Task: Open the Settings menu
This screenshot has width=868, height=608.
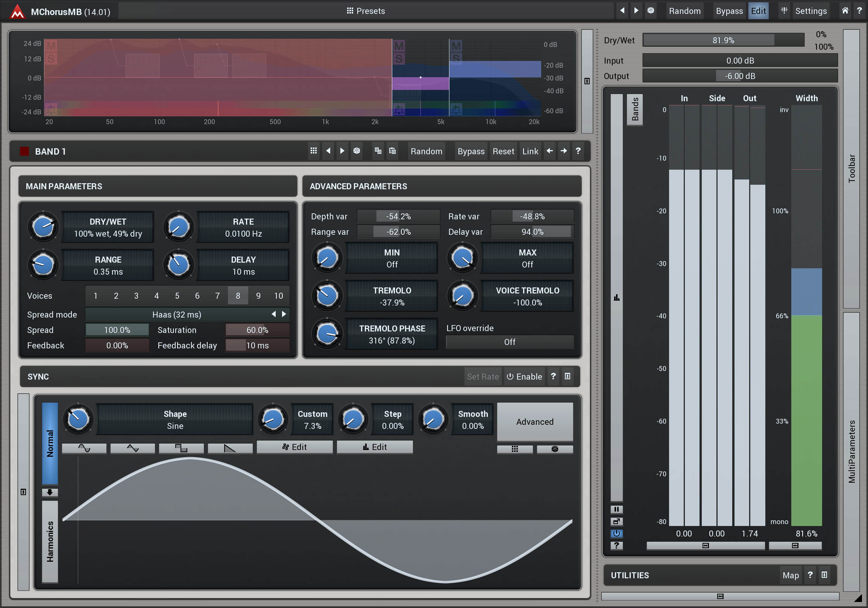Action: click(x=810, y=11)
